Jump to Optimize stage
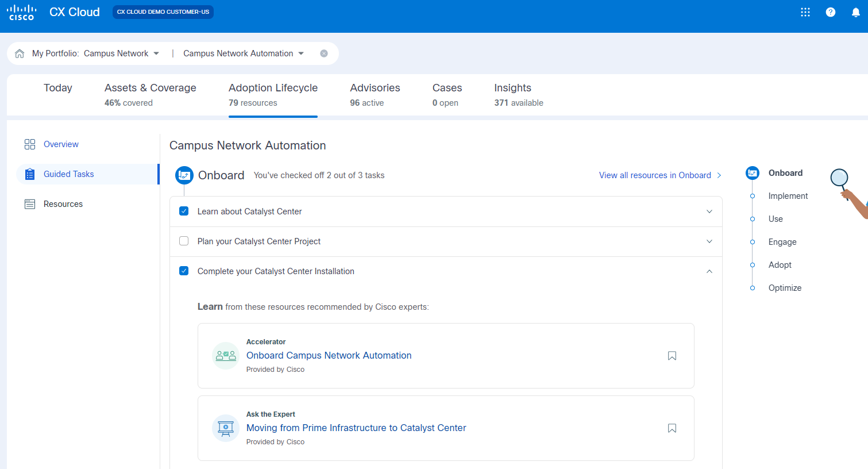Screen dimensions: 868x469 coord(785,288)
